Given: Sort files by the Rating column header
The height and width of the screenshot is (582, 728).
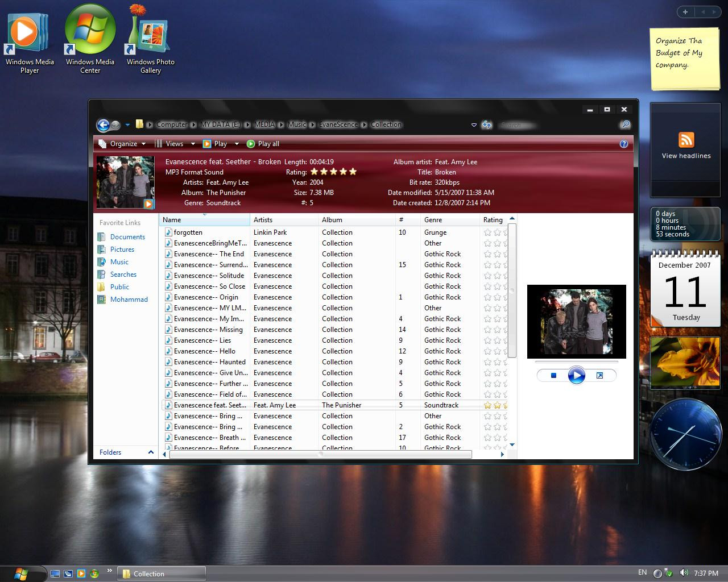Looking at the screenshot, I should 494,220.
